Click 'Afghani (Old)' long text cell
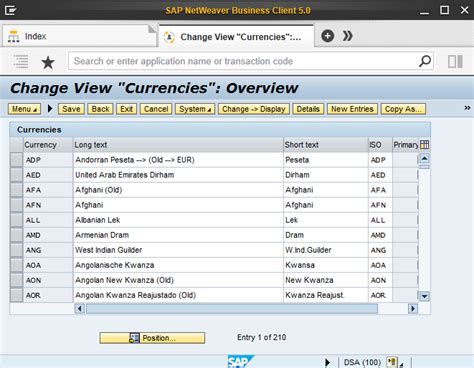This screenshot has width=474, height=368. [178, 190]
